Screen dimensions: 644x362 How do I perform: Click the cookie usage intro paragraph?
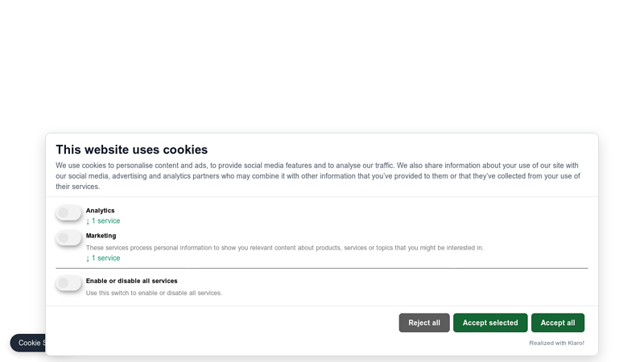318,175
